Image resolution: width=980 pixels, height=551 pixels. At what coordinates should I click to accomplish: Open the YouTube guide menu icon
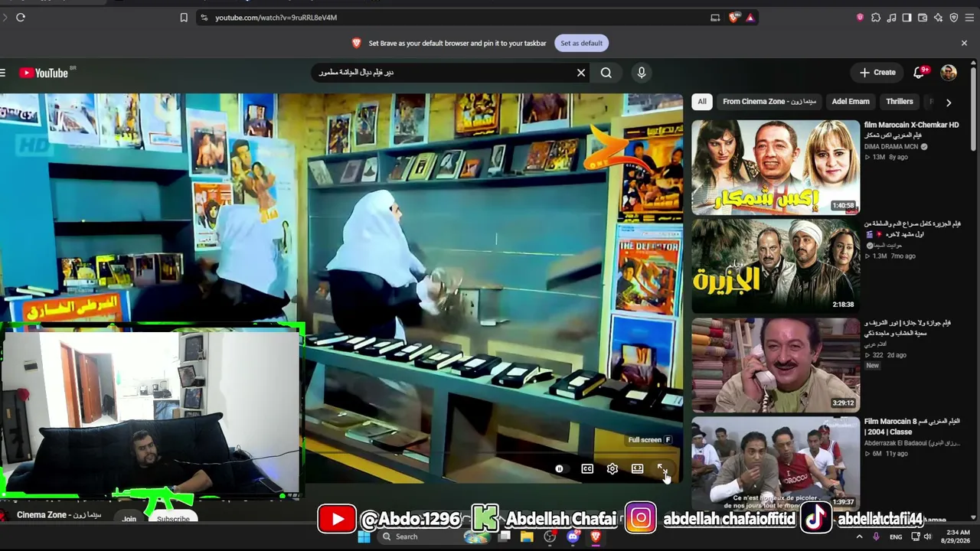point(3,73)
